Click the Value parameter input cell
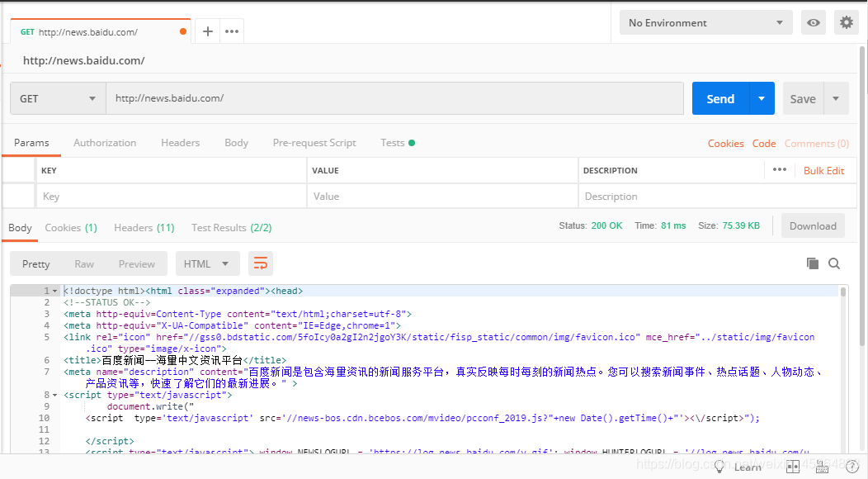868x479 pixels. pyautogui.click(x=442, y=197)
